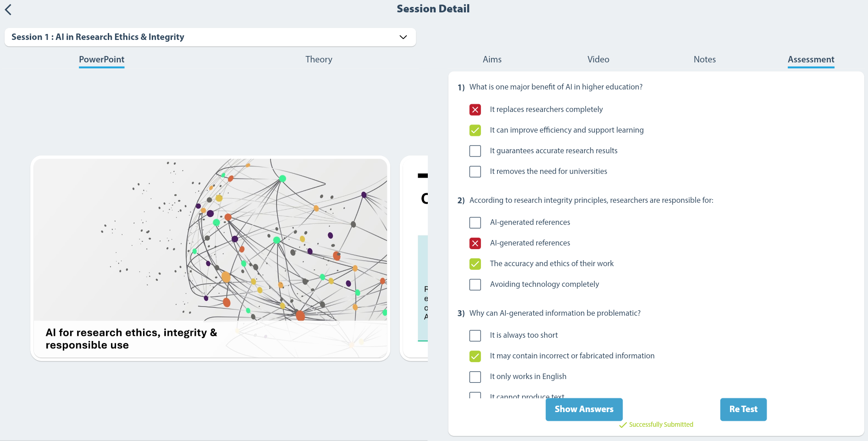Click the 'Successfully Submitted' checkmark icon
868x441 pixels.
point(623,425)
